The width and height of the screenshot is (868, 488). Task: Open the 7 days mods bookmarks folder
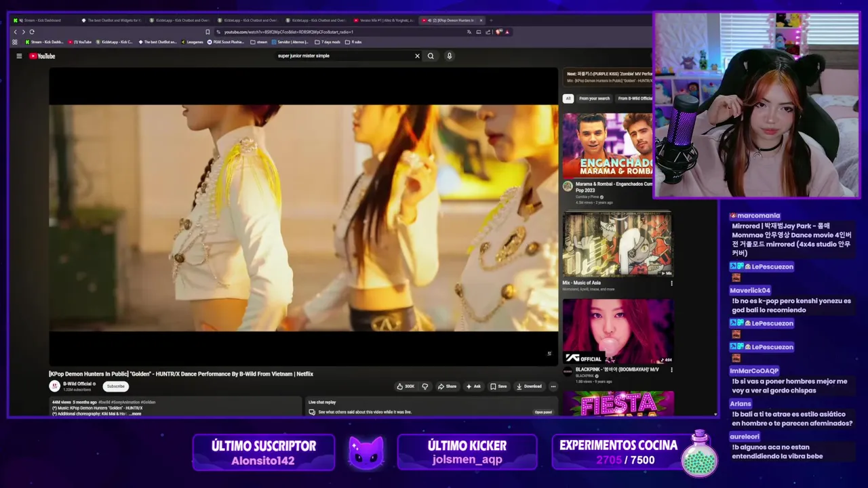click(x=328, y=42)
